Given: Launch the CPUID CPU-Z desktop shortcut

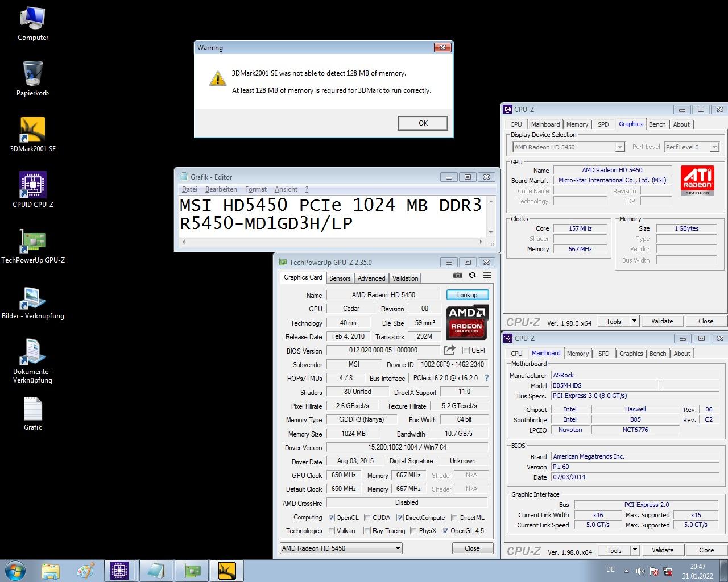Looking at the screenshot, I should click(x=33, y=190).
